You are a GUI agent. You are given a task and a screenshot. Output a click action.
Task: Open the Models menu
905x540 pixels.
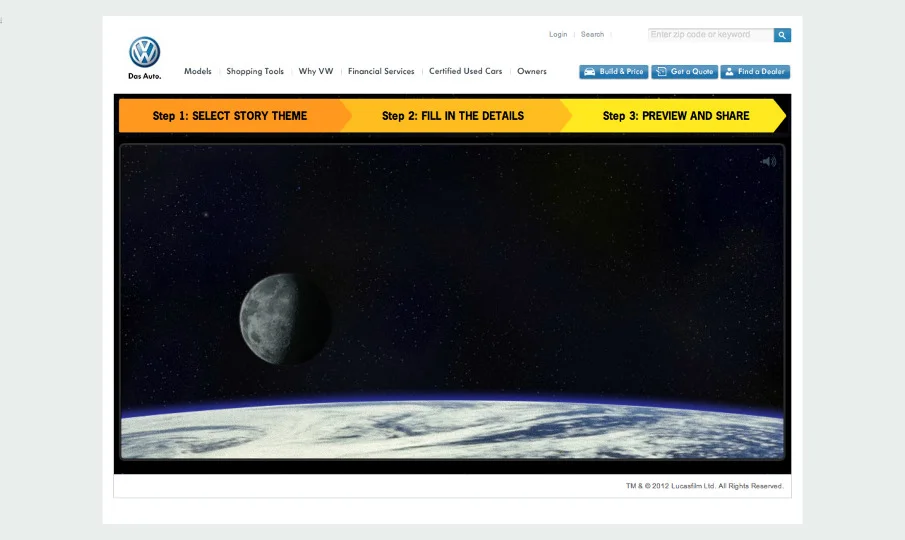click(197, 72)
